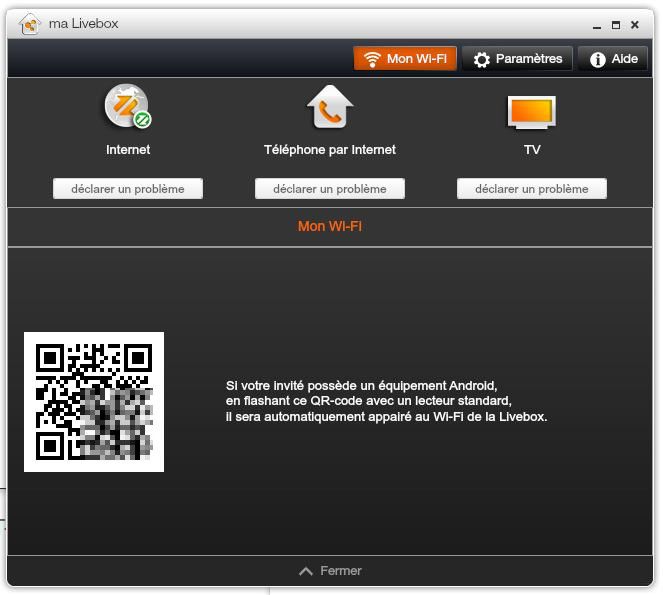Click the Internet globe icon

128,106
